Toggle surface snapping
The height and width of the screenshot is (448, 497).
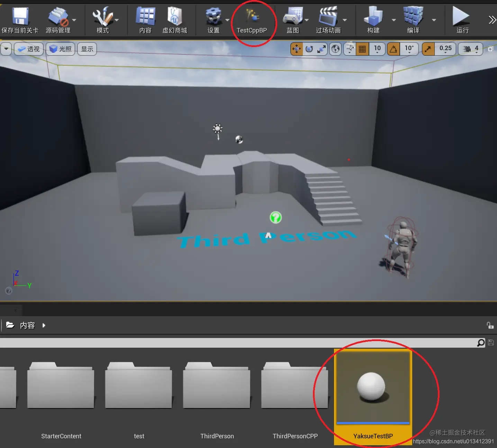click(x=350, y=49)
